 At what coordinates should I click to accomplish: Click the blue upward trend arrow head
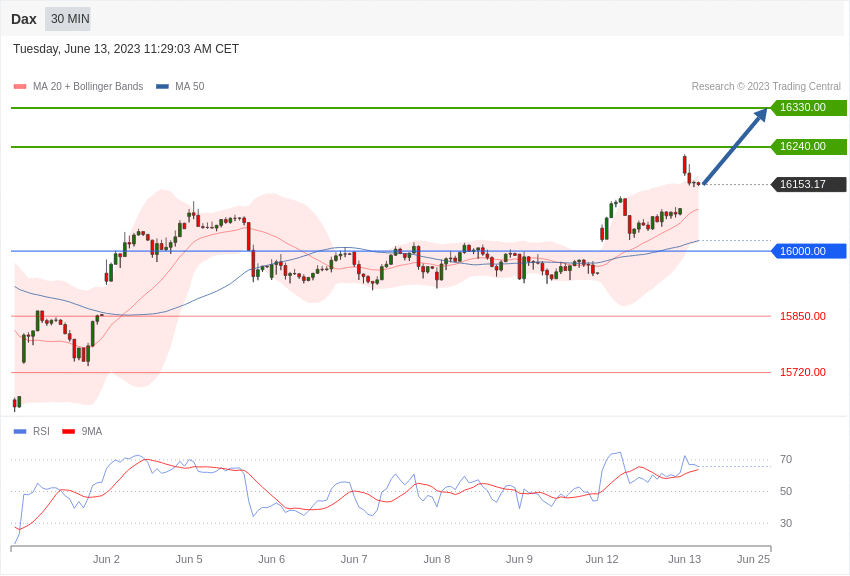pos(760,115)
